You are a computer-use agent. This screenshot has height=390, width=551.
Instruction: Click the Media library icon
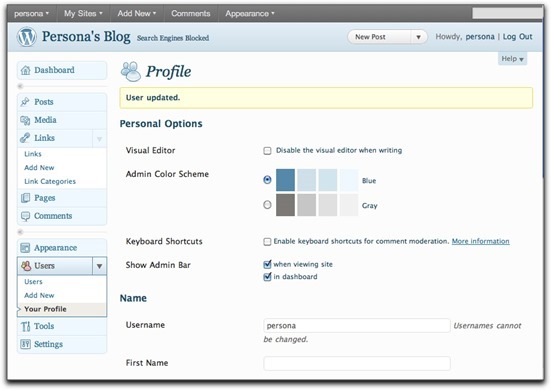(25, 120)
